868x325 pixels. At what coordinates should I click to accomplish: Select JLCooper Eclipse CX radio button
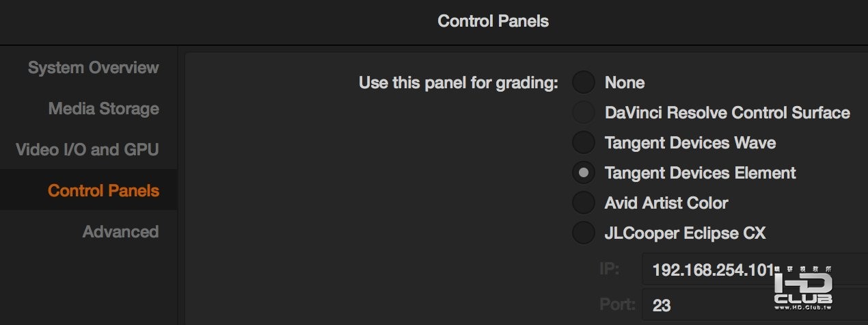click(584, 233)
